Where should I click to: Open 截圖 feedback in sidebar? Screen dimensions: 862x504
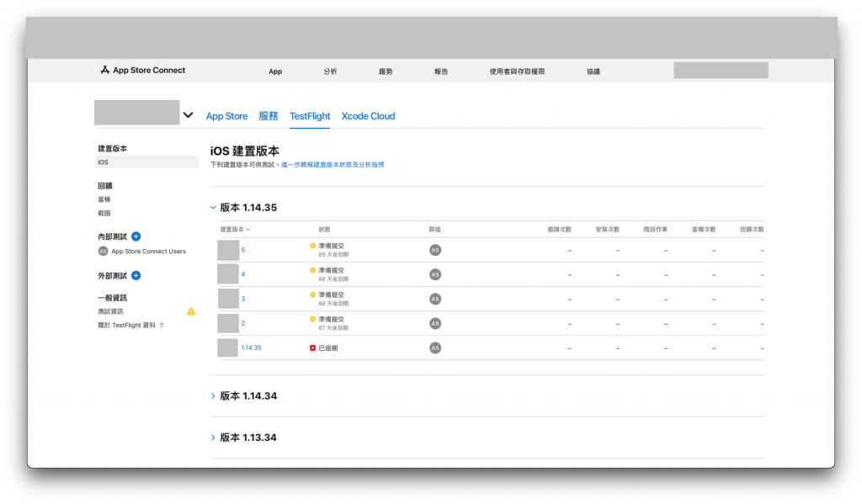(x=104, y=213)
